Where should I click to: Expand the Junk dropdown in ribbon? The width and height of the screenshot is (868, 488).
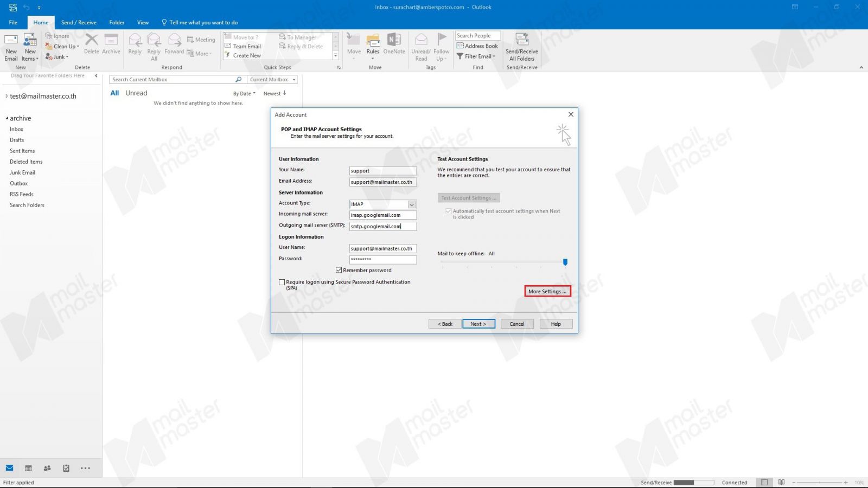click(57, 57)
